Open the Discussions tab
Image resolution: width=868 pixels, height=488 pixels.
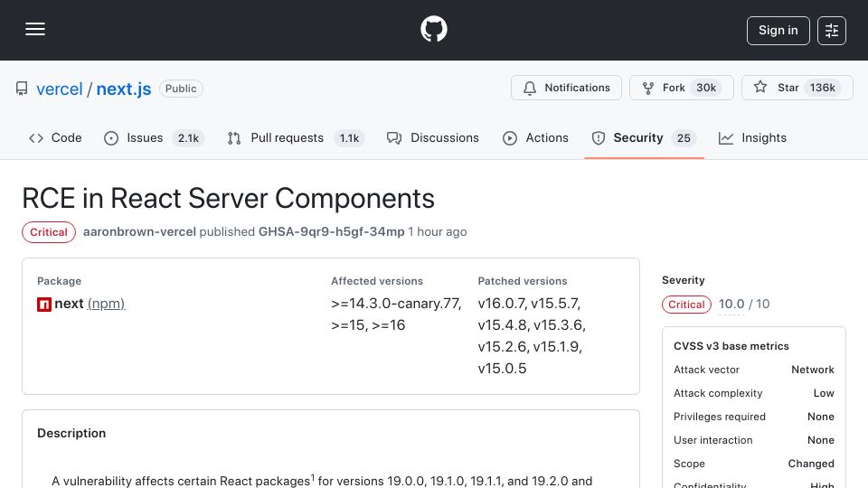[x=433, y=137]
